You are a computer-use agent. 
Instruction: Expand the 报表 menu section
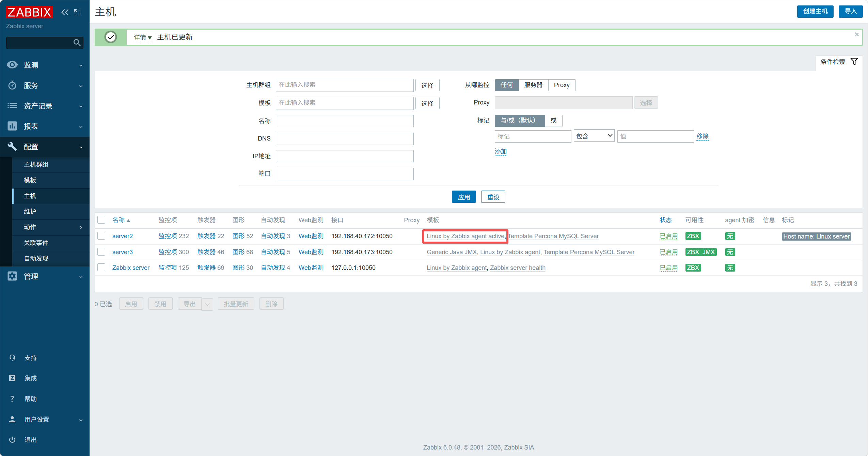point(45,126)
